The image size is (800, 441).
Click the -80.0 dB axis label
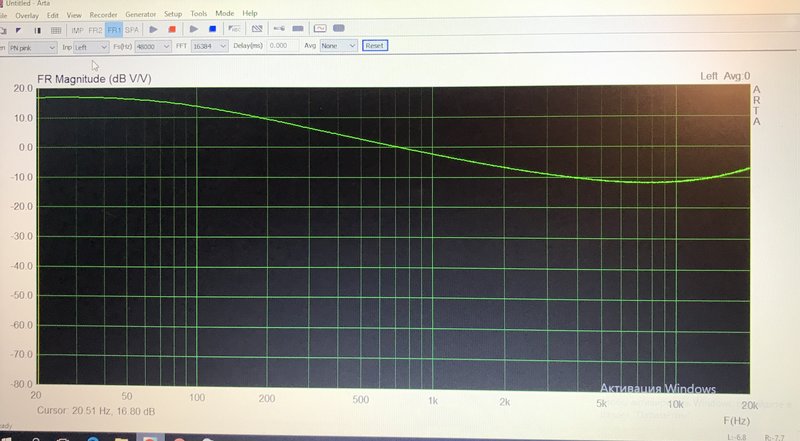point(22,383)
